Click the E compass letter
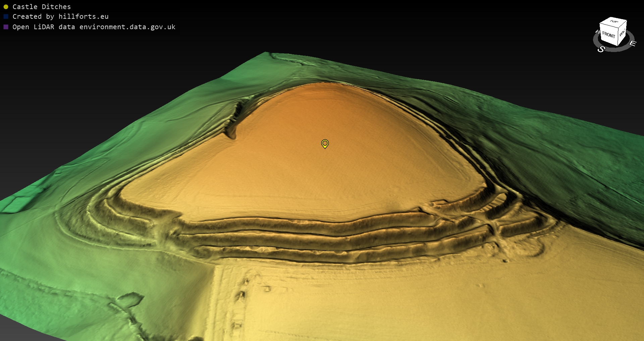The width and height of the screenshot is (644, 341). 633,43
